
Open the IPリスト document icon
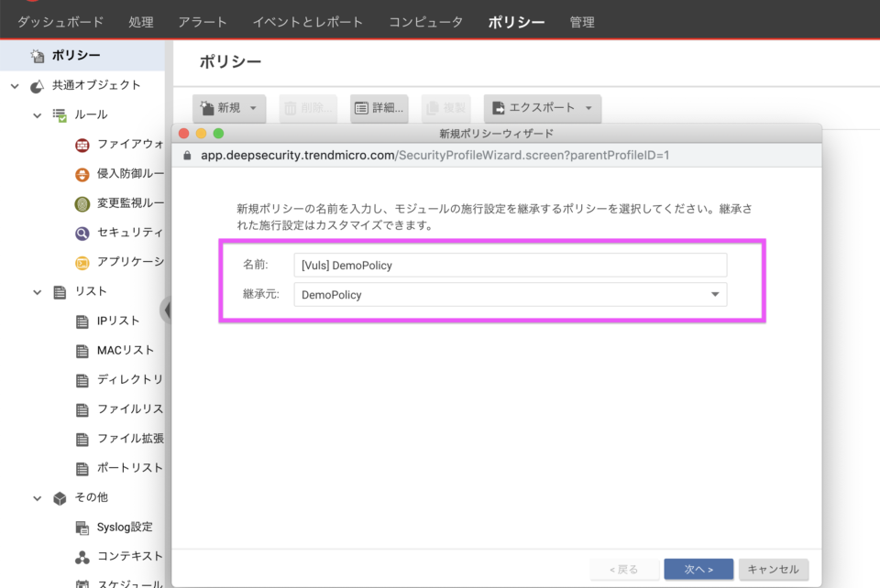pyautogui.click(x=81, y=321)
